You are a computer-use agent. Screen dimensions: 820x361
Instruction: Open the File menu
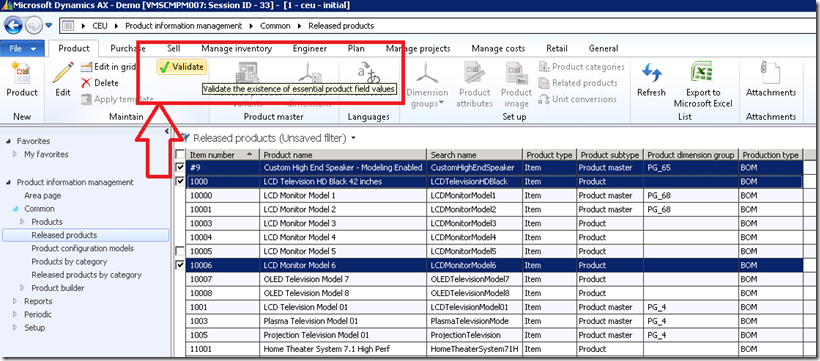click(22, 49)
